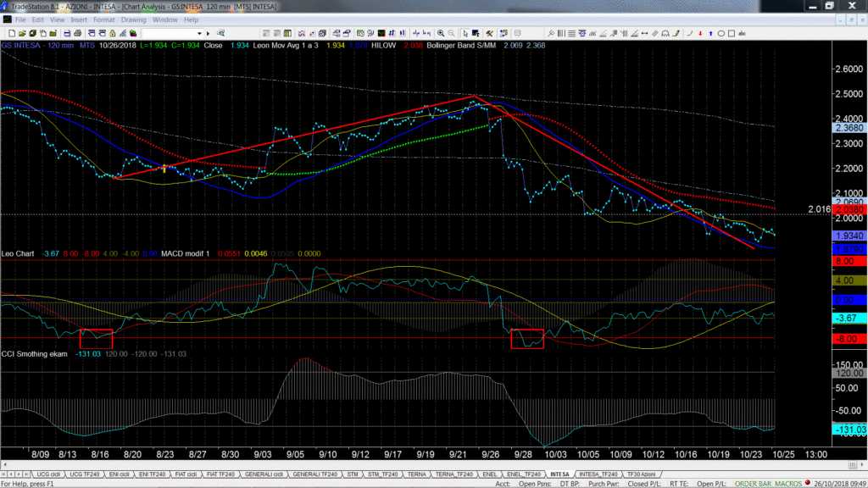Viewport: 868px width, 488px height.
Task: Click the Zoom Out magnifier icon
Action: 451,33
